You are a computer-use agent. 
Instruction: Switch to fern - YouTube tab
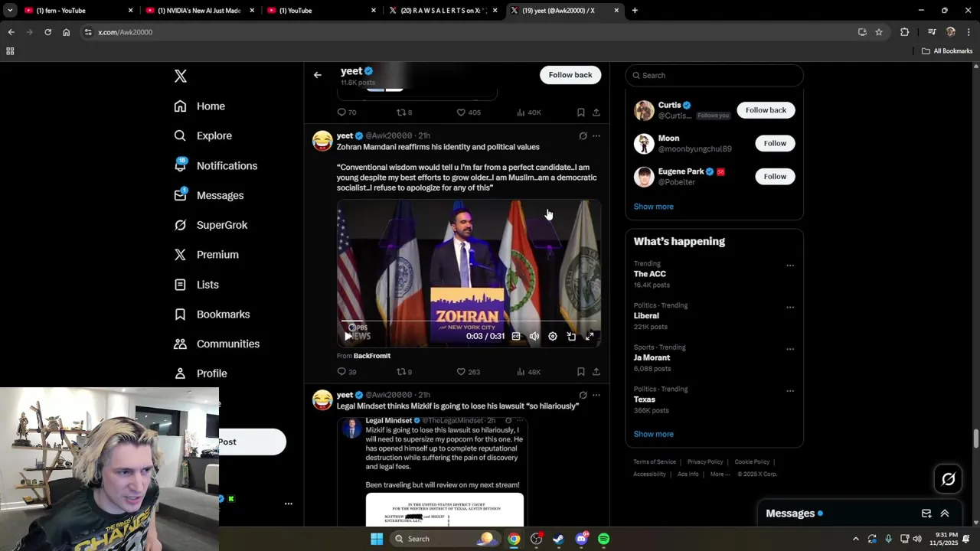(78, 10)
